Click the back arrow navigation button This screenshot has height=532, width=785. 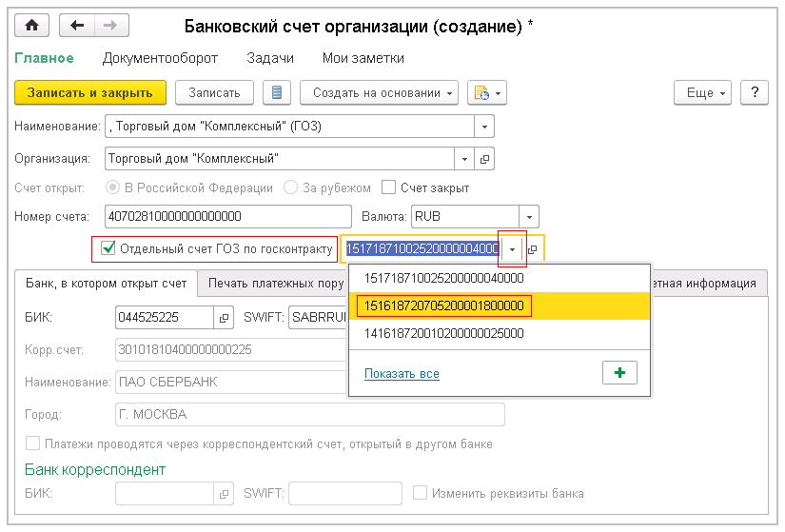click(77, 27)
